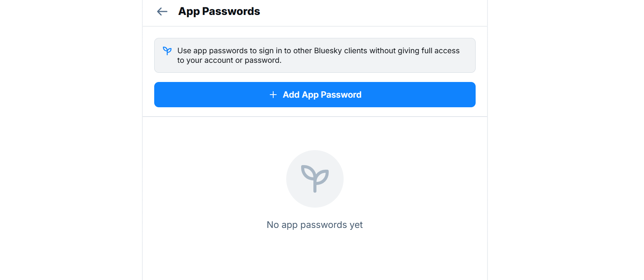Go back using the left arrow

click(162, 11)
